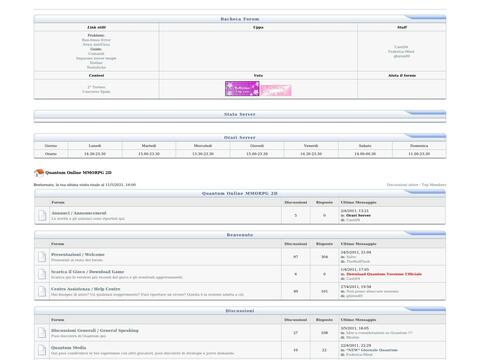Open the Centro Assistenza / Help Centre forum
Viewport: 480px width, 360px height.
[86, 289]
